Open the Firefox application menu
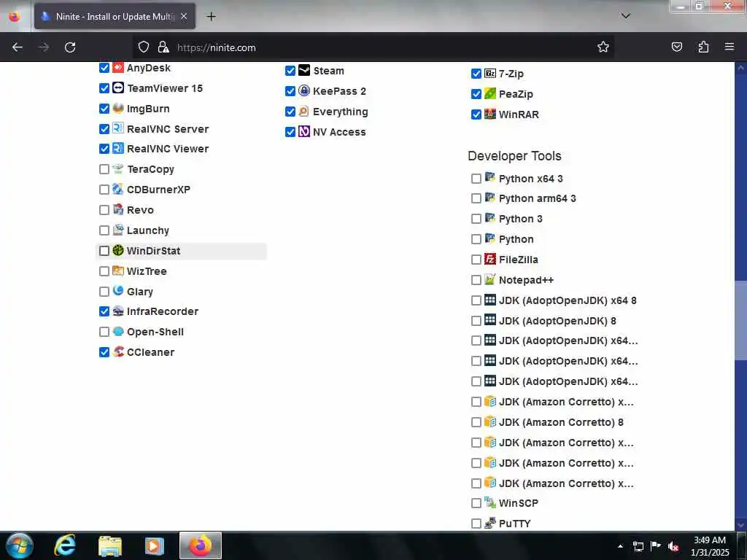Screen dimensions: 747x560 point(729,47)
